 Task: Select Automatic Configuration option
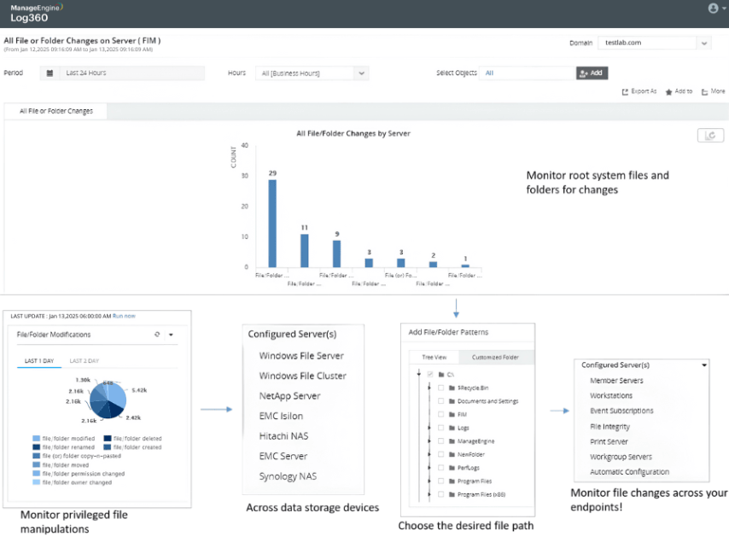coord(629,471)
